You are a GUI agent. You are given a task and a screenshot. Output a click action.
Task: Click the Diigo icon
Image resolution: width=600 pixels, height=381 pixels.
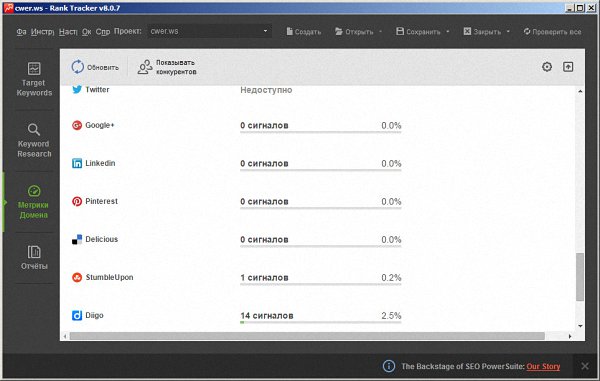click(77, 316)
